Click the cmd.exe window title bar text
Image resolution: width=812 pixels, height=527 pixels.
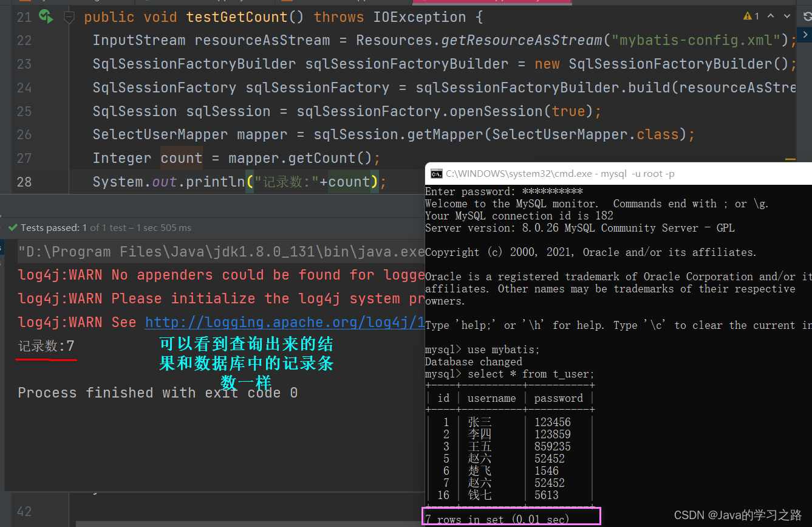(x=560, y=174)
